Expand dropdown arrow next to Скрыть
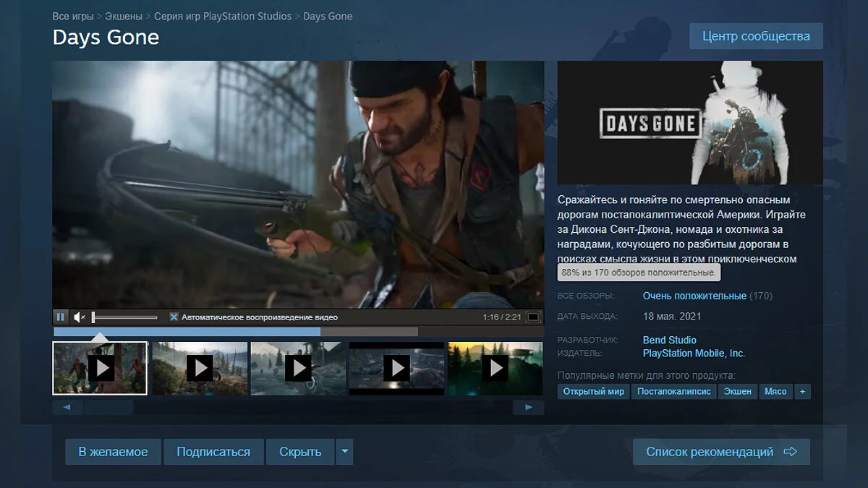 (344, 452)
